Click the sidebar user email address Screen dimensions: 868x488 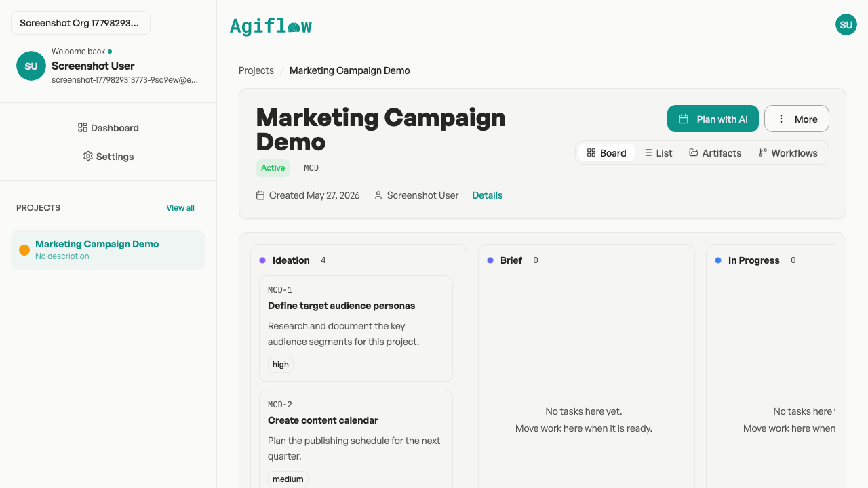click(125, 80)
